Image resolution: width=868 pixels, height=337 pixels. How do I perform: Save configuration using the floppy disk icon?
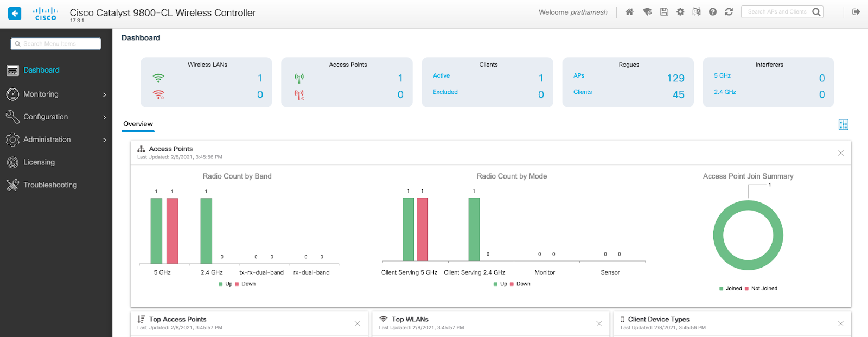point(664,12)
